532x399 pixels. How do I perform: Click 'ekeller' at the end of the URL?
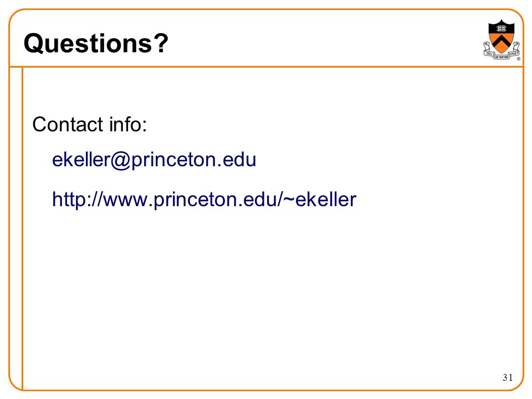(326, 199)
